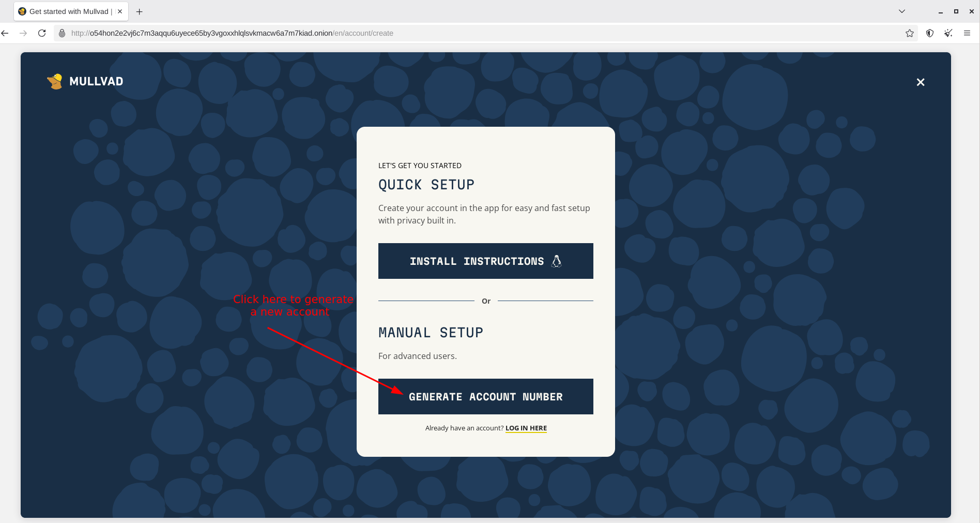Dismiss the setup page with white X
The height and width of the screenshot is (523, 980).
[920, 82]
